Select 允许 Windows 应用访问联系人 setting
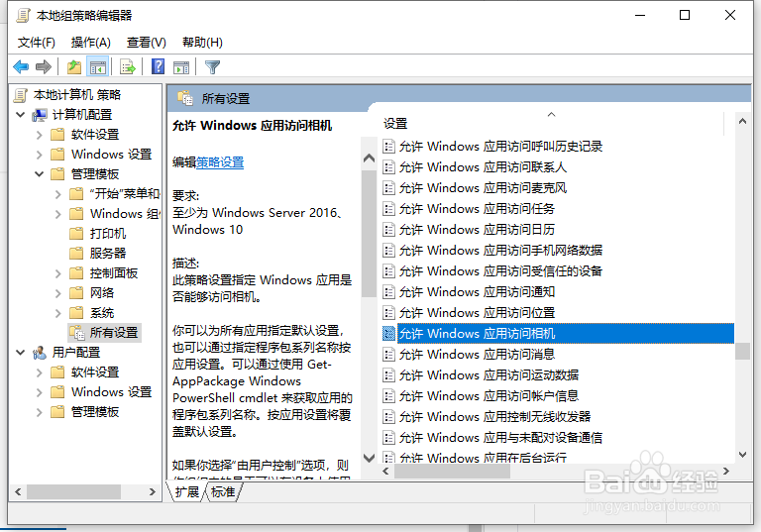761x532 pixels. pyautogui.click(x=483, y=167)
